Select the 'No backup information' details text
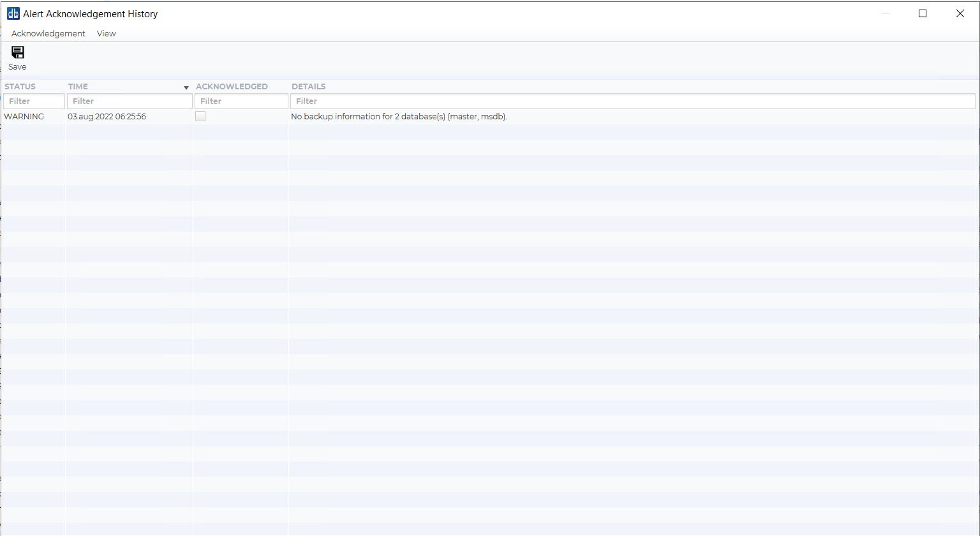This screenshot has width=980, height=536. click(x=399, y=117)
